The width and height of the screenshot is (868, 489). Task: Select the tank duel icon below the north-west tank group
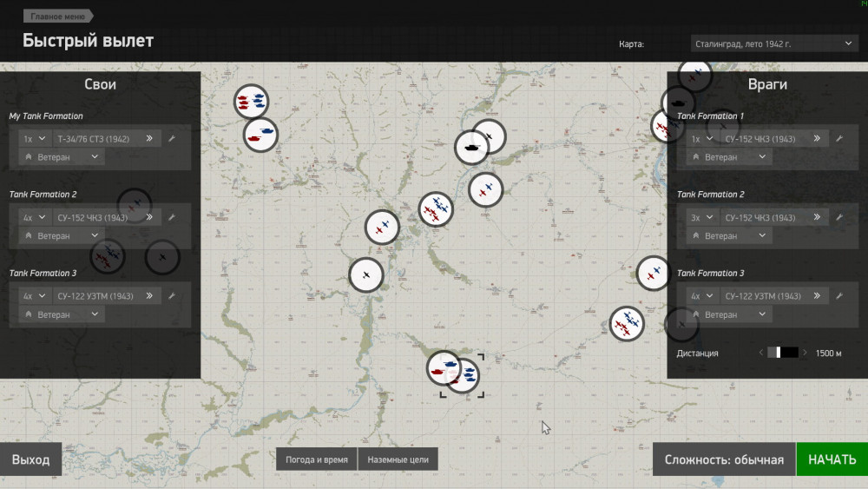coord(260,135)
